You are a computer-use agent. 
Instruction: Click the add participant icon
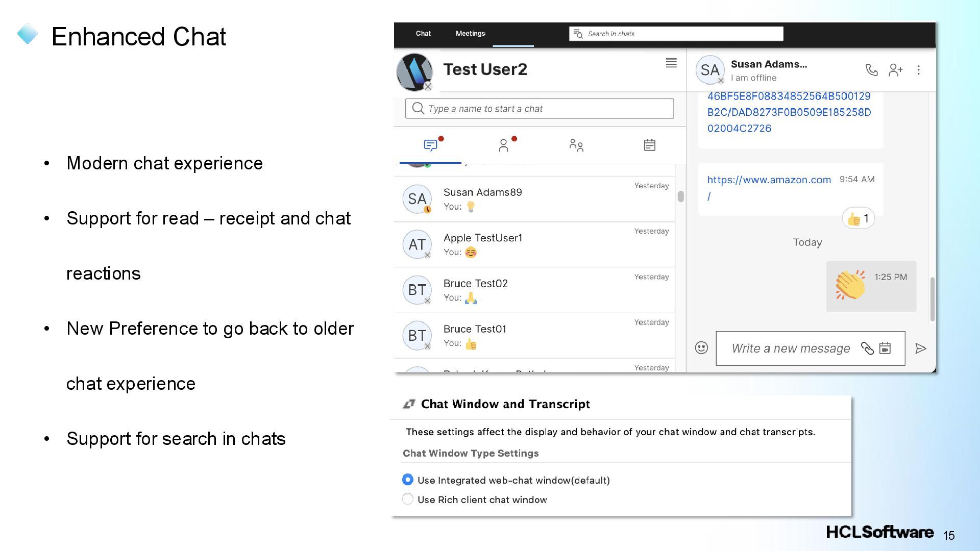pyautogui.click(x=895, y=70)
